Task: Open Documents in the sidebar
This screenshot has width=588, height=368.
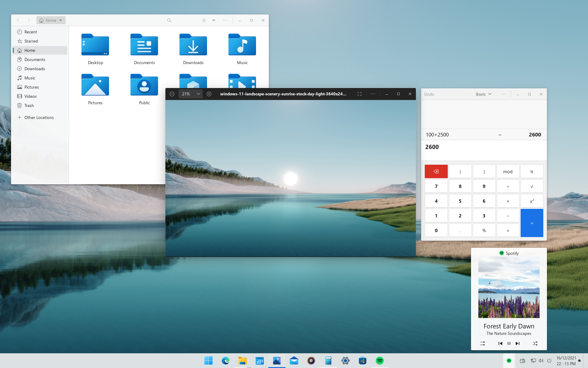Action: tap(40, 59)
